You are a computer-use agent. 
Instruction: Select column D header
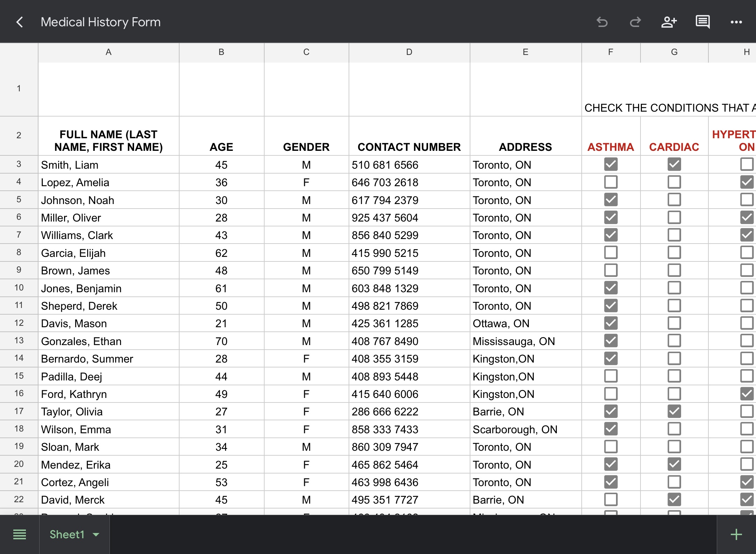click(409, 52)
